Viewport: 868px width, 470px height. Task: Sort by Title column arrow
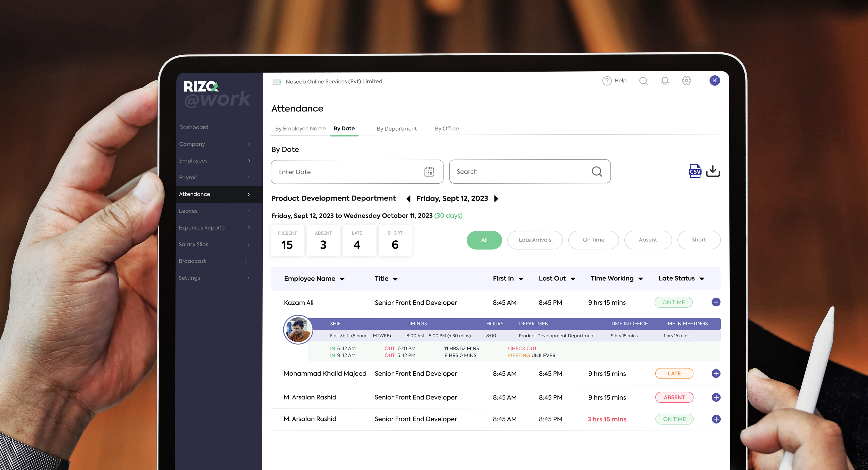click(395, 279)
